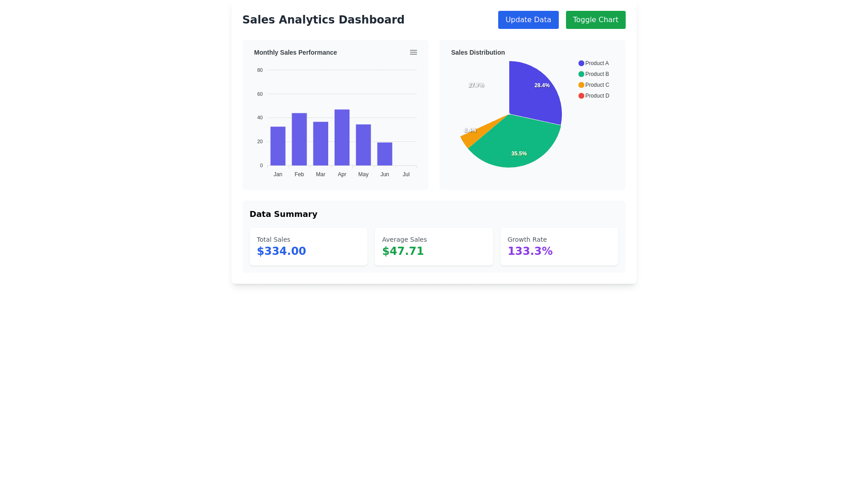Click the Growth Rate summary card

[559, 246]
